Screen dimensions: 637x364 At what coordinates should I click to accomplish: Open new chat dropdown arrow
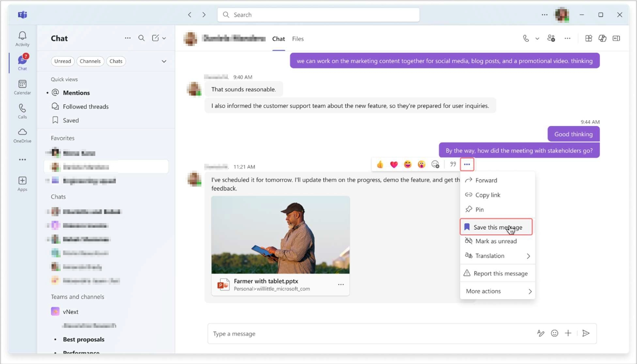[164, 38]
